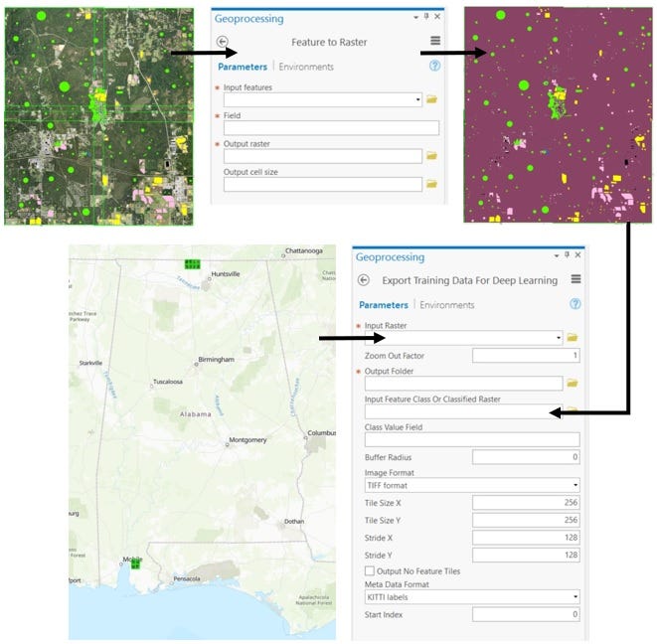Click the Export Training Data For Deep Learning title
Screen dimensions: 657x644
470,280
